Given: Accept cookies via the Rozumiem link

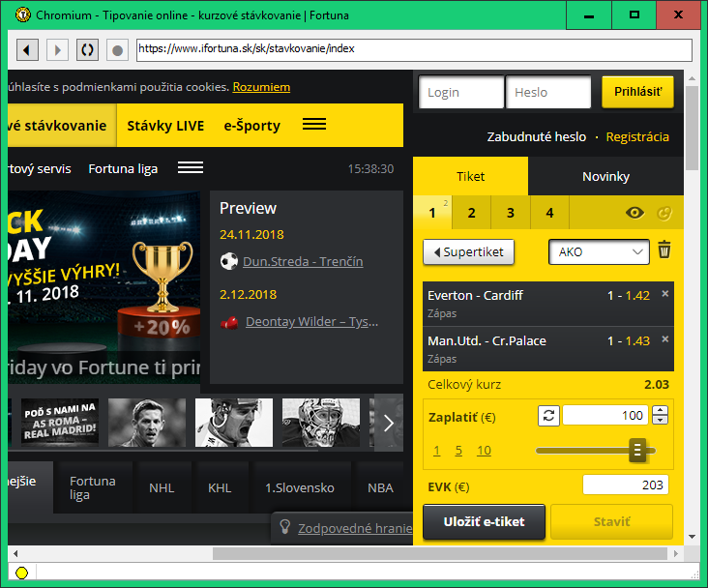Looking at the screenshot, I should tap(261, 87).
